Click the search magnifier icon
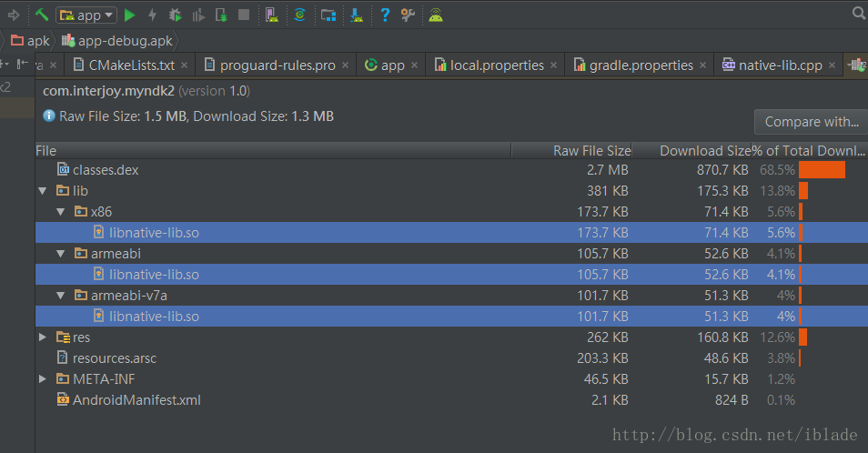Screen dimensions: 868x453 coord(858,14)
